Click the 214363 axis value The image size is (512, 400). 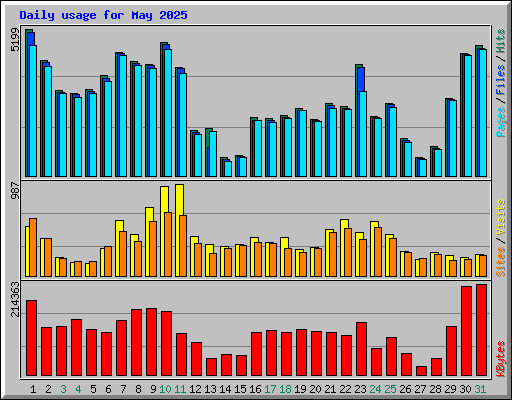pyautogui.click(x=15, y=299)
